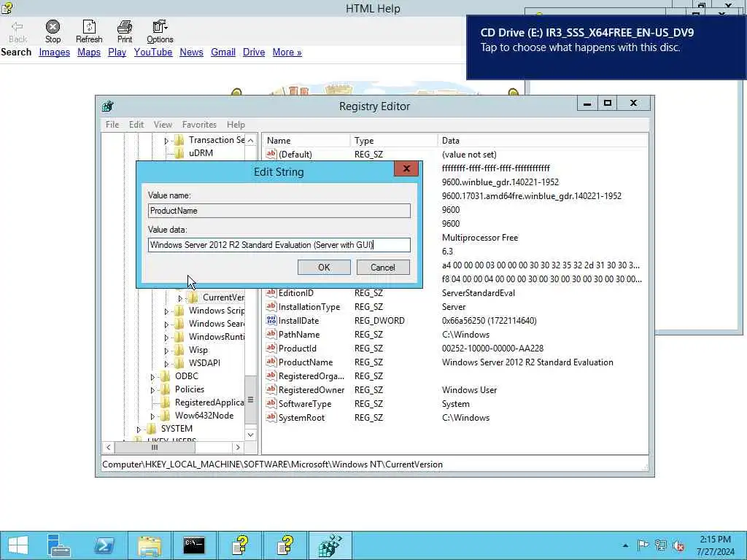Image resolution: width=747 pixels, height=560 pixels.
Task: Follow the Images link in HTML Help
Action: 54,52
